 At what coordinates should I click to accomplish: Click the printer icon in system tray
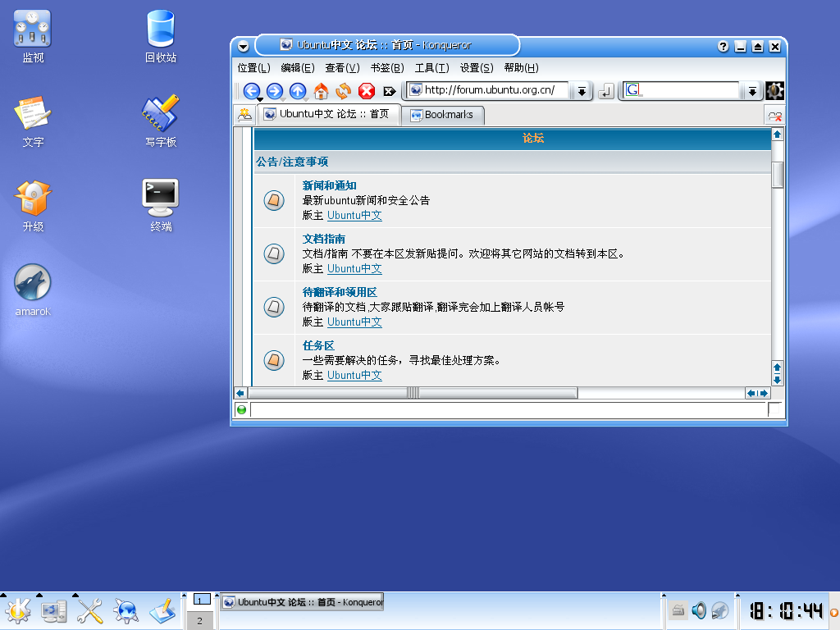(678, 610)
